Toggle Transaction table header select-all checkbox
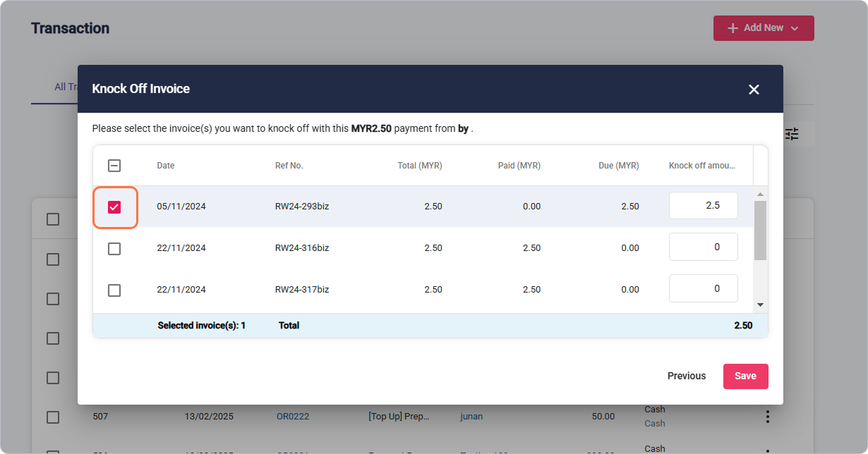This screenshot has height=454, width=868. pyautogui.click(x=53, y=219)
